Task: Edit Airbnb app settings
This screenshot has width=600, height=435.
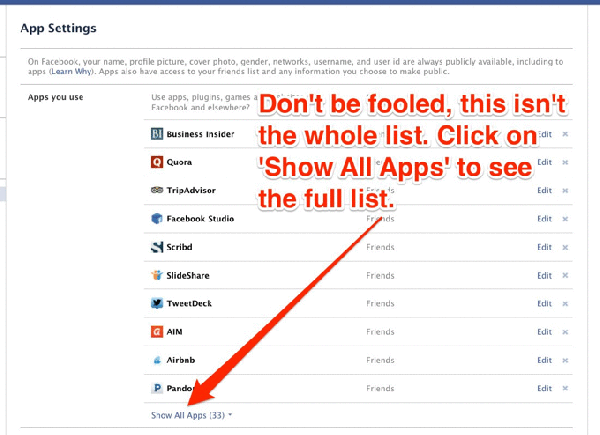Action: [x=545, y=360]
